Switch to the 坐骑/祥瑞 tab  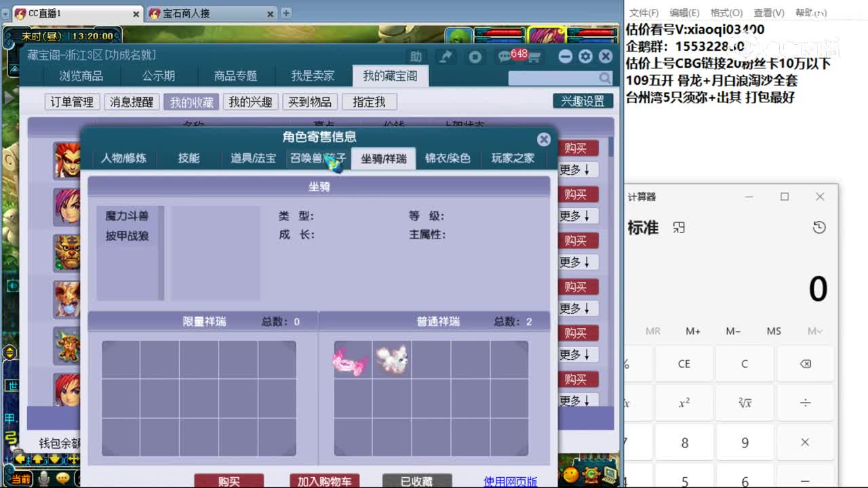click(383, 159)
